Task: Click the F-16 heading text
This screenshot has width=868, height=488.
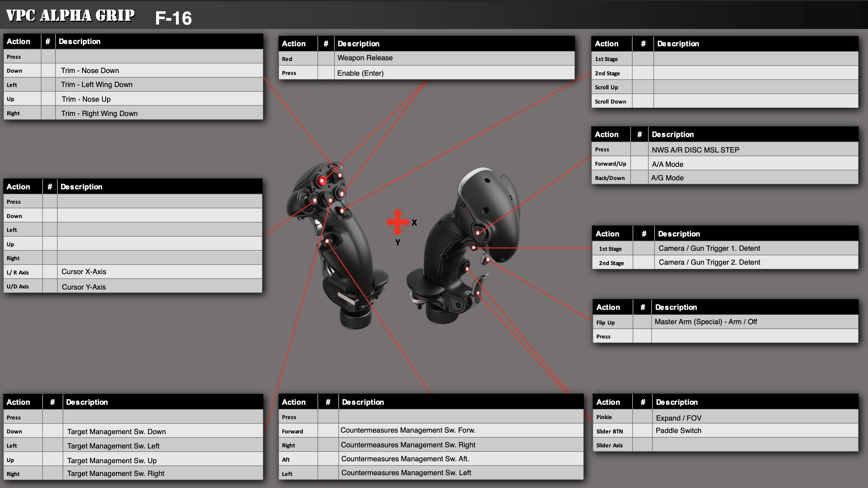Action: click(173, 18)
